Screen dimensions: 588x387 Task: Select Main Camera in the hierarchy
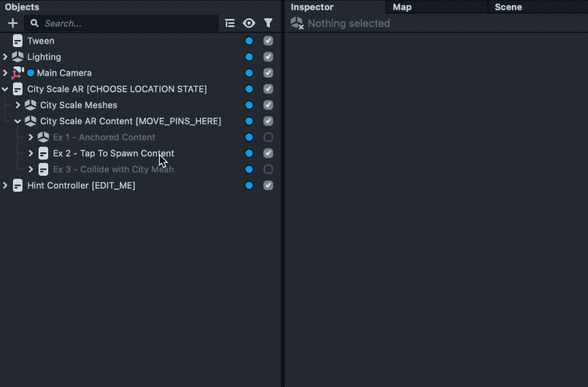click(65, 73)
